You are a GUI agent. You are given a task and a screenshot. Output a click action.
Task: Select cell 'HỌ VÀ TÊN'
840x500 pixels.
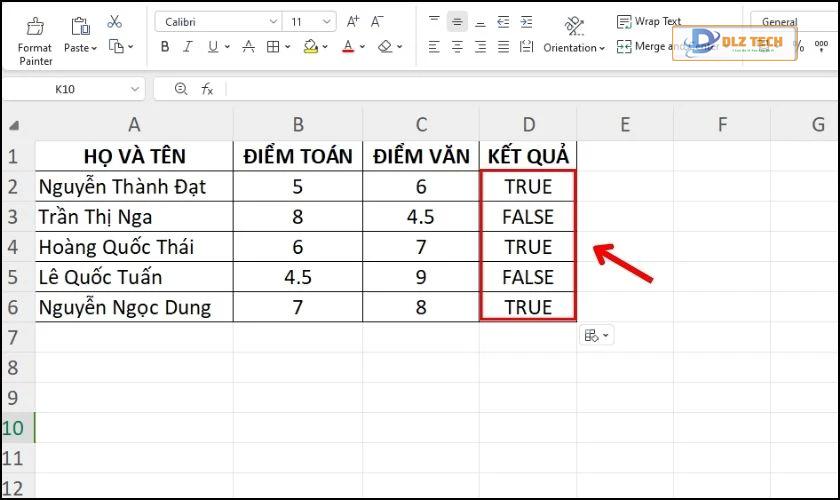134,156
